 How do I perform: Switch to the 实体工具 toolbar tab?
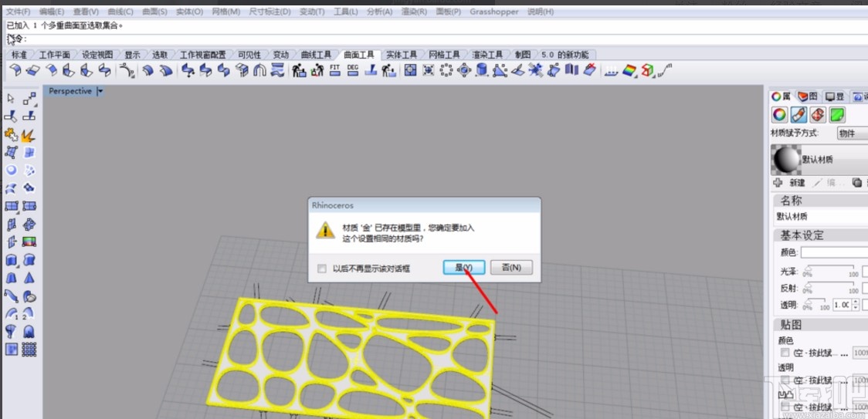pos(402,55)
